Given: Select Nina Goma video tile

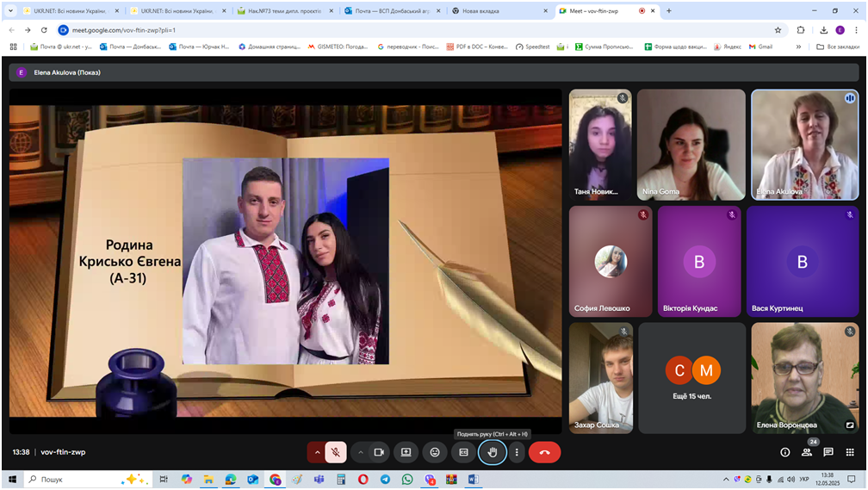Looking at the screenshot, I should (x=691, y=145).
